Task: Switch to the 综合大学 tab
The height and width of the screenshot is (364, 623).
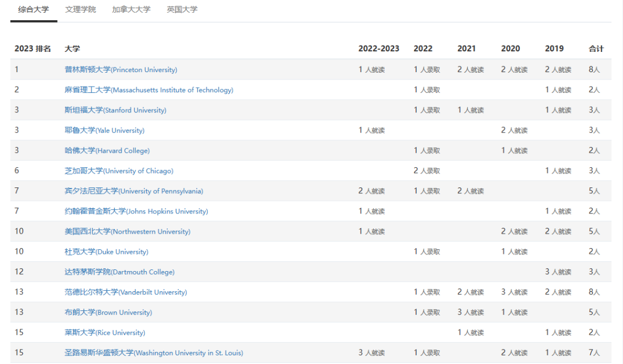Action: [33, 10]
